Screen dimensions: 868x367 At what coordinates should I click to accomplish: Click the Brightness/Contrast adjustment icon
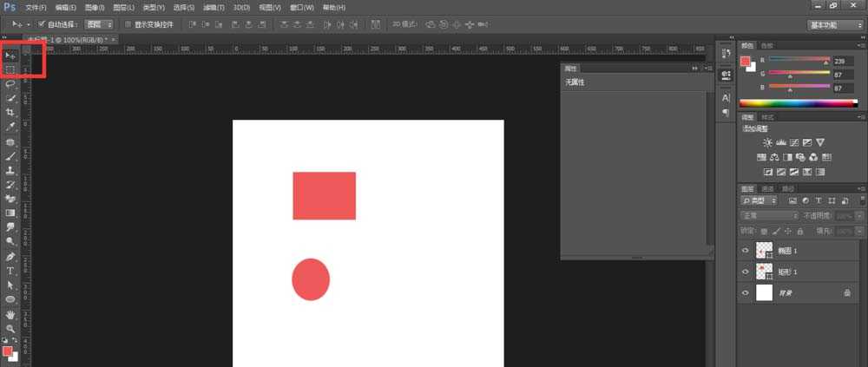tap(767, 142)
